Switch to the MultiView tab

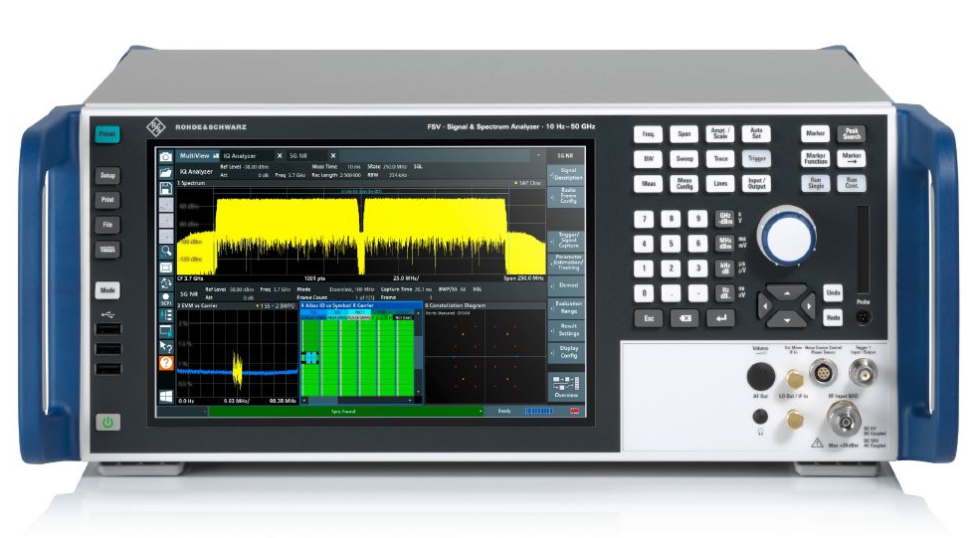pyautogui.click(x=198, y=155)
